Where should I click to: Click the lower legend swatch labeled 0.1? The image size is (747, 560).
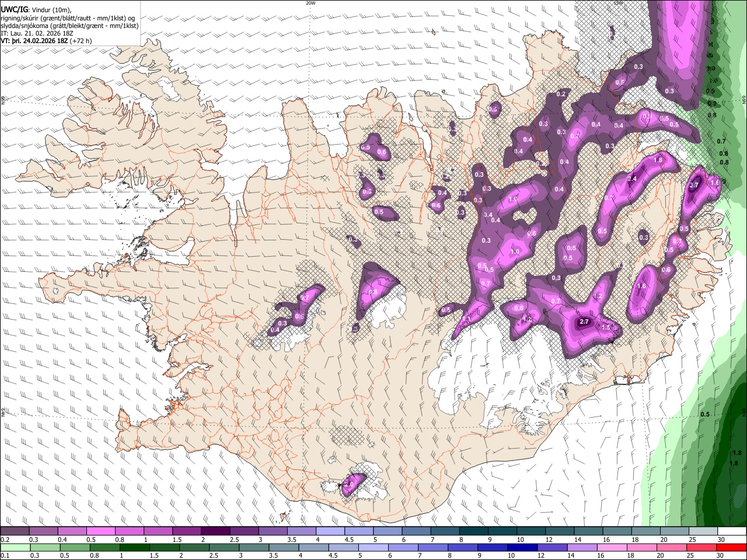15,547
